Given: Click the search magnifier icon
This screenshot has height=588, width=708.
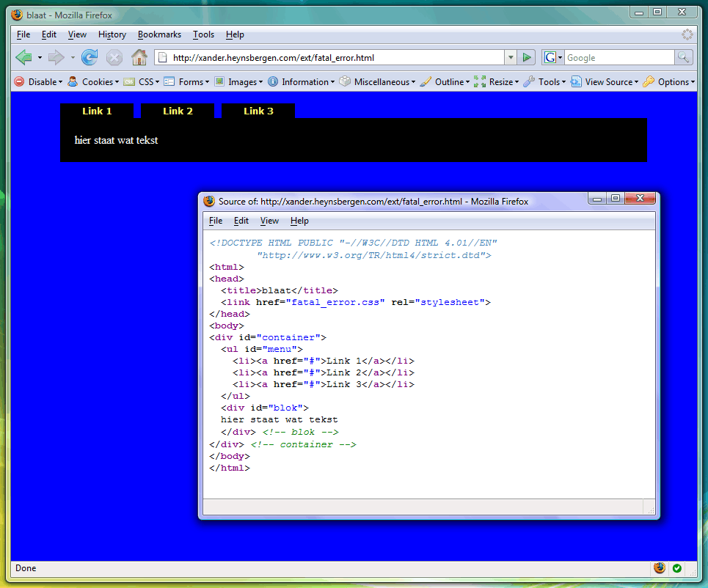Looking at the screenshot, I should tap(683, 58).
